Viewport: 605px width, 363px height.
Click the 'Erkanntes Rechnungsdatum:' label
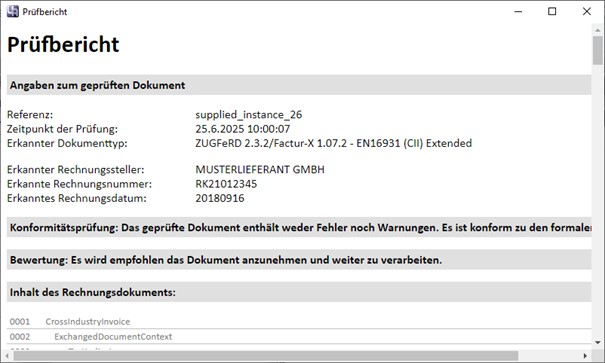click(x=77, y=198)
